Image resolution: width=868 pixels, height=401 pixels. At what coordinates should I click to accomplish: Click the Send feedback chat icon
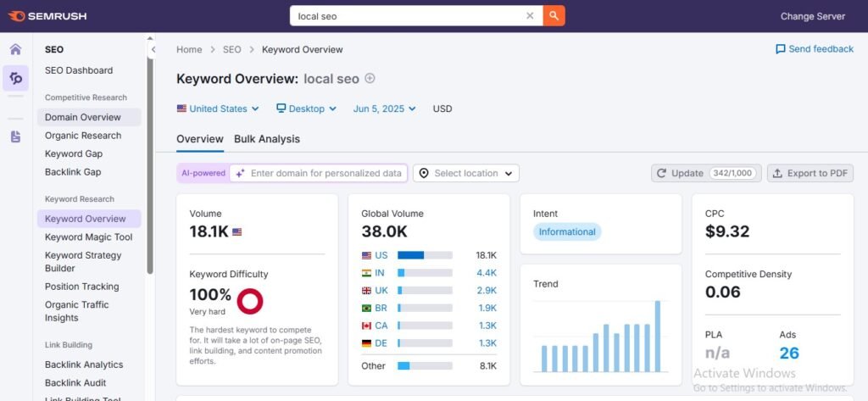[x=781, y=49]
